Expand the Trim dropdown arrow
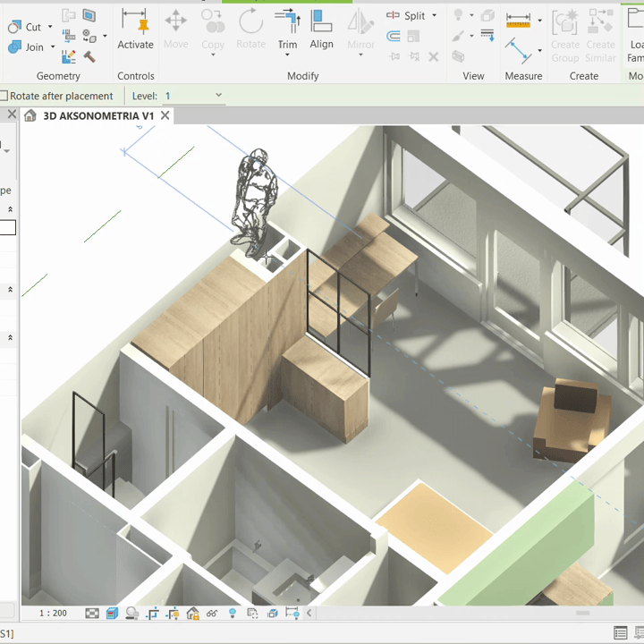This screenshot has height=644, width=644. click(x=287, y=55)
